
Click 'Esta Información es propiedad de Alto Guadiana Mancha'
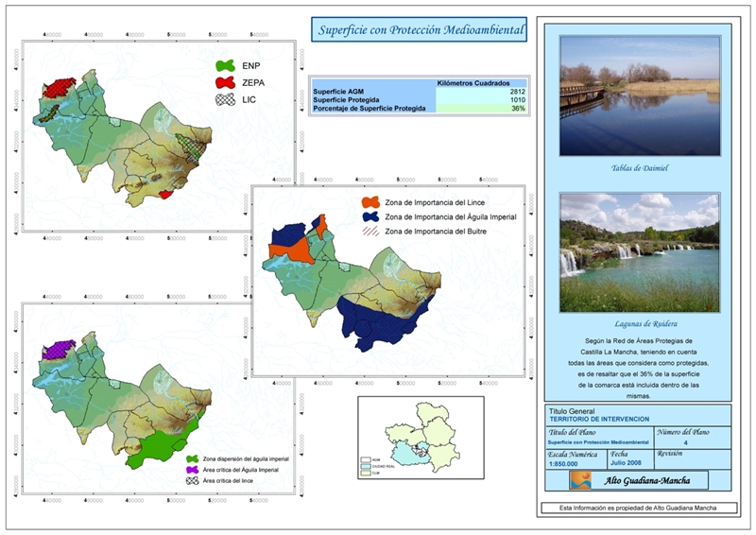point(637,508)
